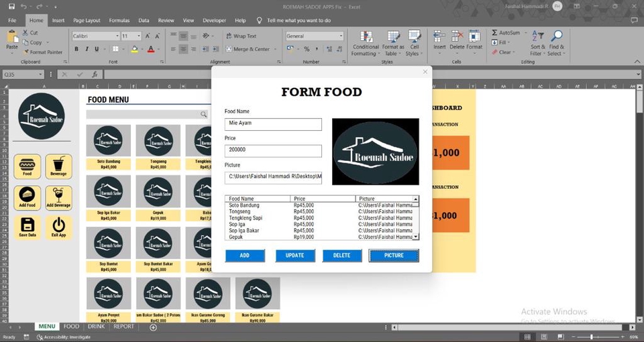Switch to the Page Layout ribbon tab
The image size is (644, 342).
(x=87, y=20)
